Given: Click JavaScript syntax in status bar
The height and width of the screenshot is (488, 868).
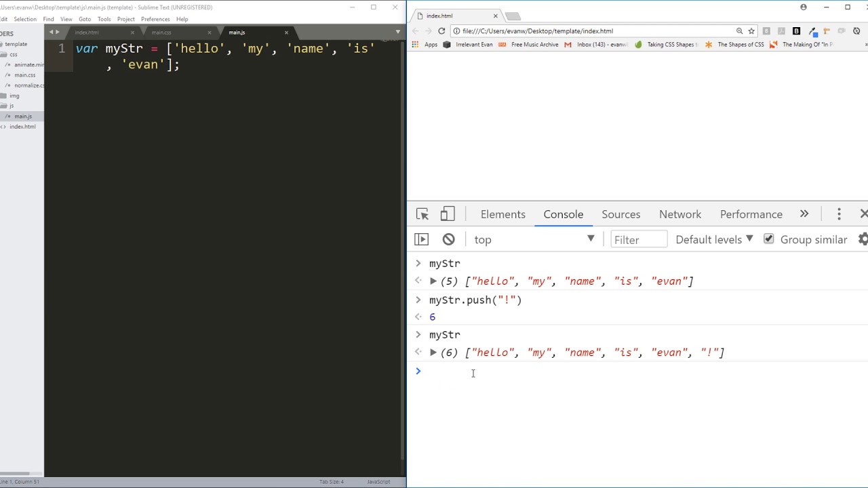Looking at the screenshot, I should [x=378, y=482].
